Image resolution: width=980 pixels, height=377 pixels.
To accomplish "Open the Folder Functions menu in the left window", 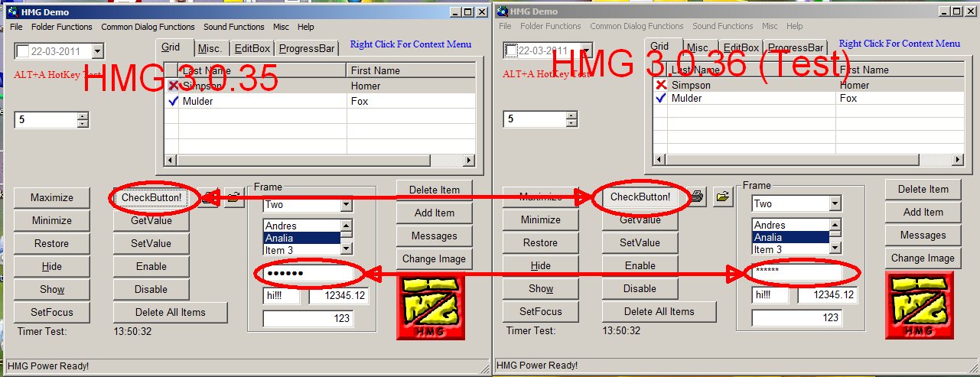I will pos(61,27).
